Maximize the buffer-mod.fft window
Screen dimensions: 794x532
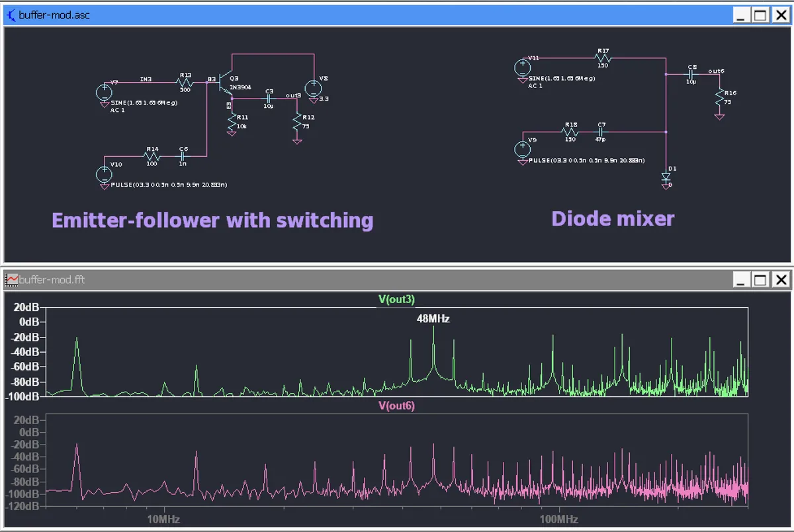tap(760, 280)
